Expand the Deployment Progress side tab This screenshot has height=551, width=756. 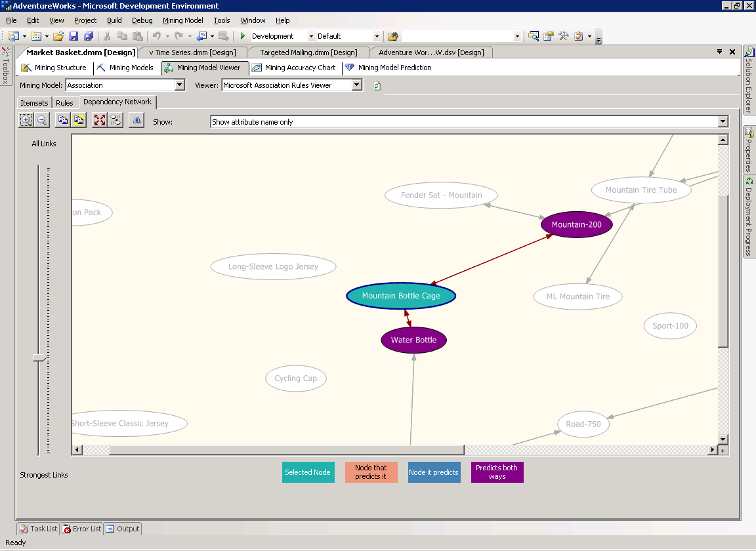[x=749, y=217]
